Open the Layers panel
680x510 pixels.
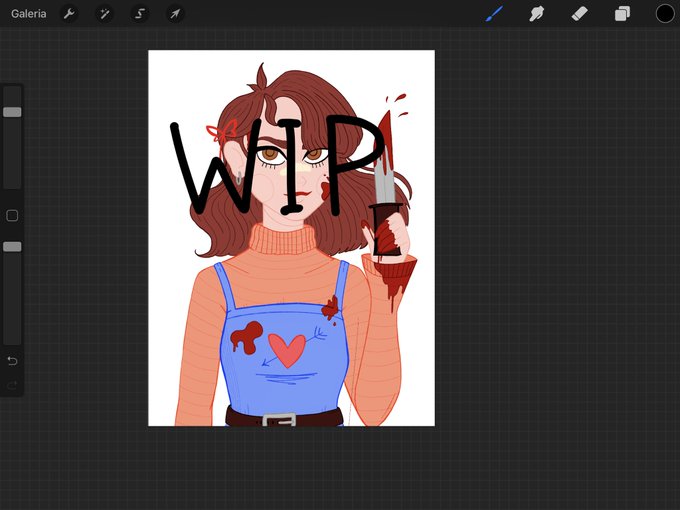point(622,14)
